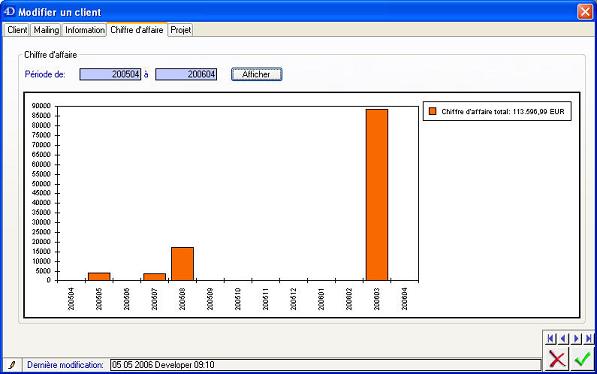Select the Chiffre d'affaire tab

137,30
